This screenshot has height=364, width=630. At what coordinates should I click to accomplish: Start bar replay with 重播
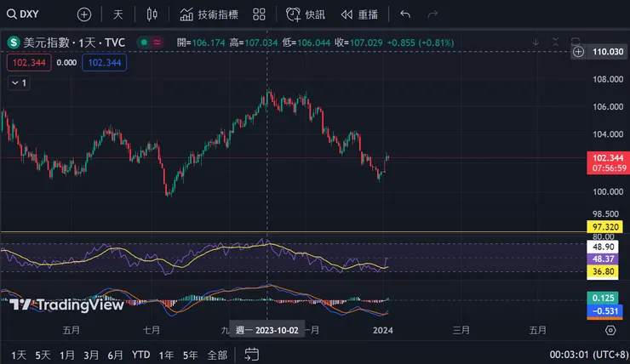[359, 14]
